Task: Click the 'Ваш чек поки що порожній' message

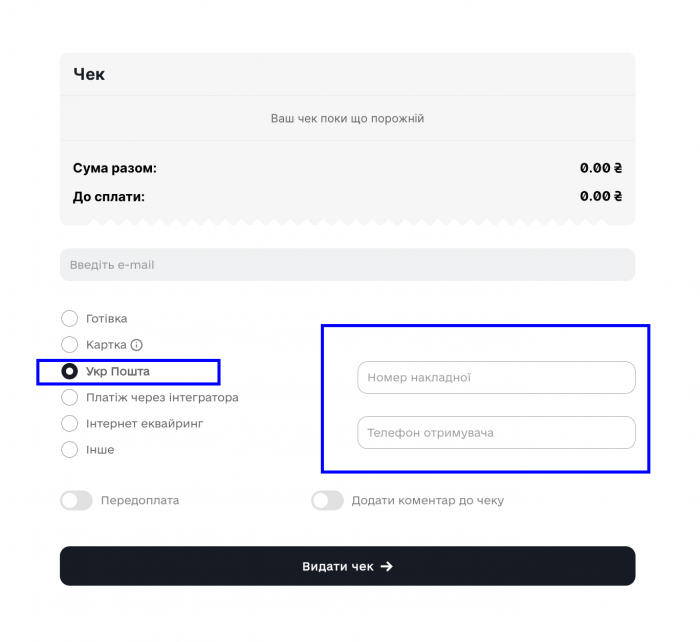Action: click(x=347, y=118)
